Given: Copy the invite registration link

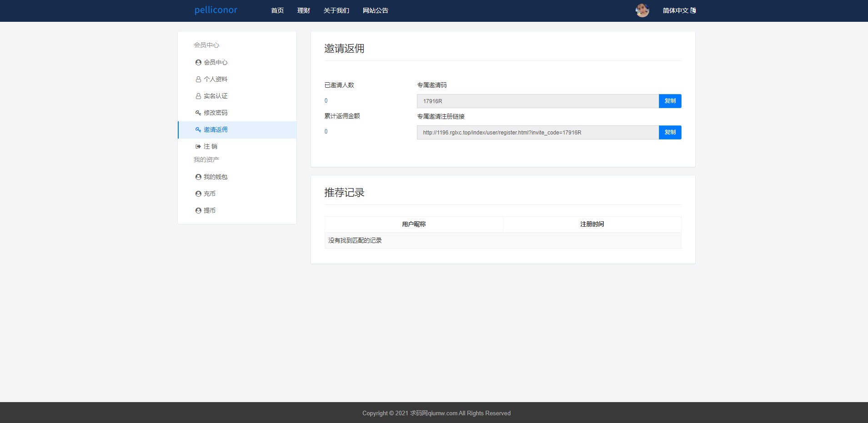Looking at the screenshot, I should [670, 132].
